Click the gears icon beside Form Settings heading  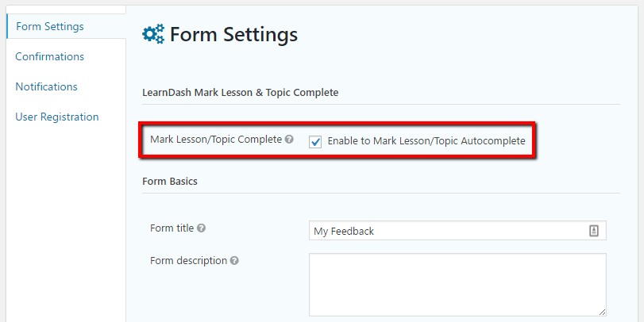click(153, 34)
